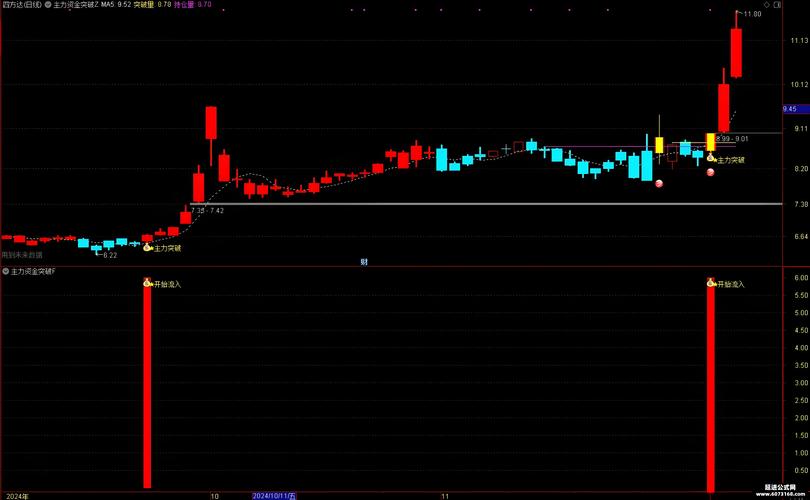Viewport: 810px width, 500px height.
Task: Click the blue 财 marker above the sub-chart
Action: [x=363, y=262]
